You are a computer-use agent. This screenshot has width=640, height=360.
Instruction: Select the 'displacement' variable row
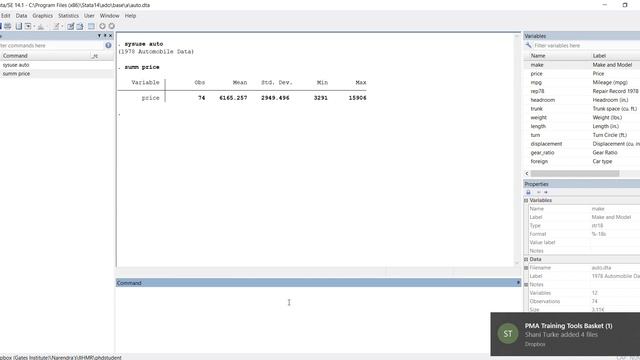[x=582, y=144]
